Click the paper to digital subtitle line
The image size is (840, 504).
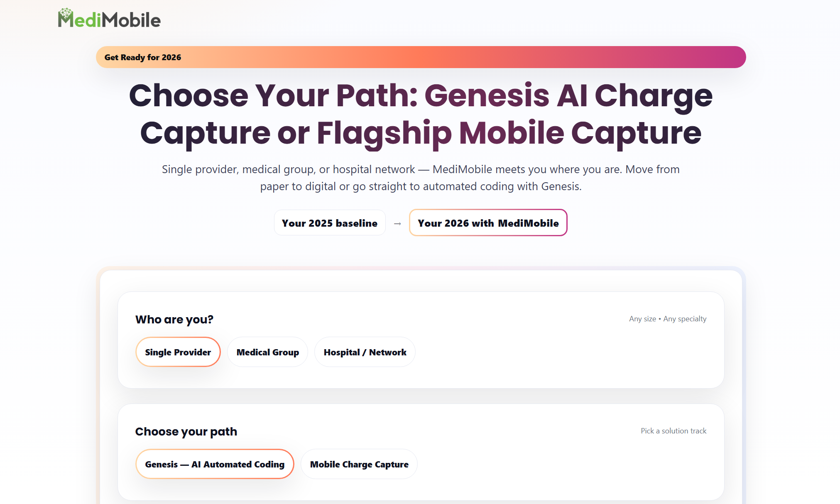420,186
